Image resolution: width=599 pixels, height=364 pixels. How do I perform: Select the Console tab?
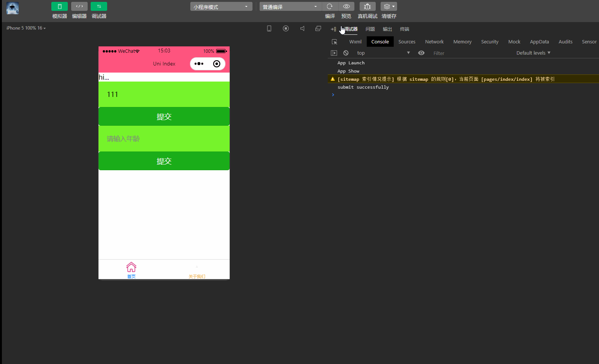(x=380, y=42)
